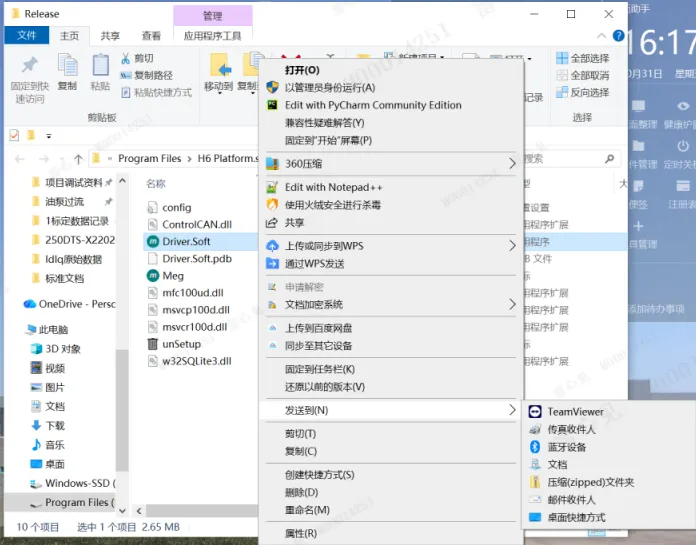The width and height of the screenshot is (696, 545).
Task: Open the Explorer help question-mark icon
Action: [x=618, y=36]
